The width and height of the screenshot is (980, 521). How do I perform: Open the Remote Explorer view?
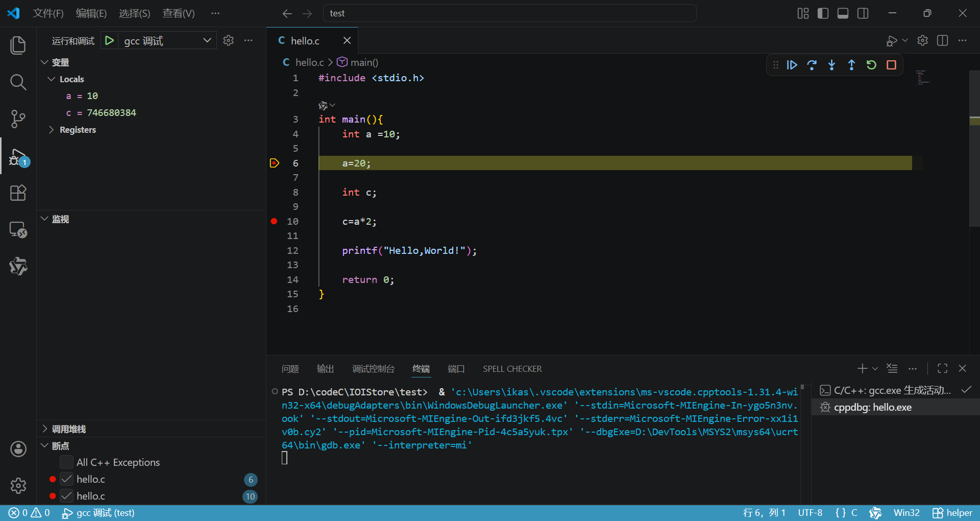coord(18,230)
